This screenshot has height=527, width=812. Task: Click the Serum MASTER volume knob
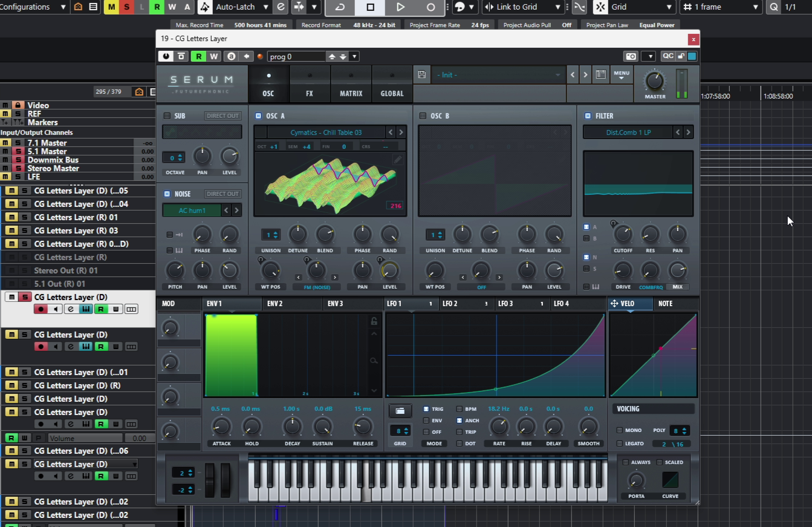pyautogui.click(x=654, y=81)
